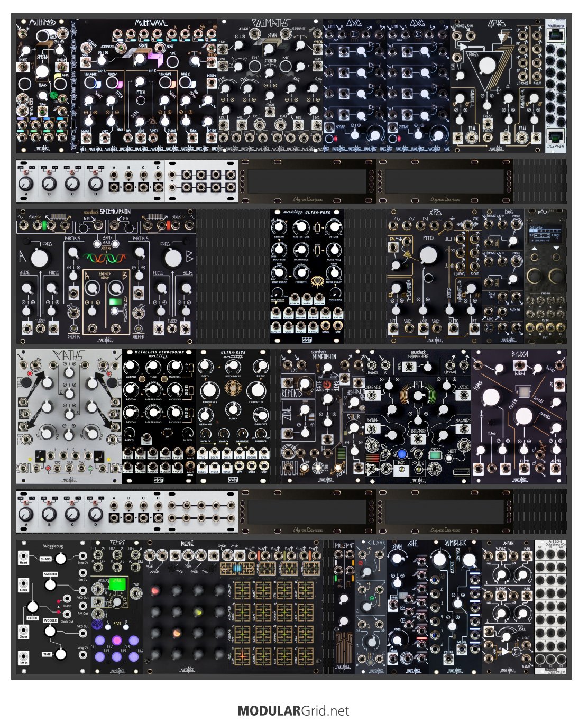Image resolution: width=588 pixels, height=722 pixels.
Task: Click the Ultra-Kick FREQUENCY knob
Action: [x=209, y=390]
